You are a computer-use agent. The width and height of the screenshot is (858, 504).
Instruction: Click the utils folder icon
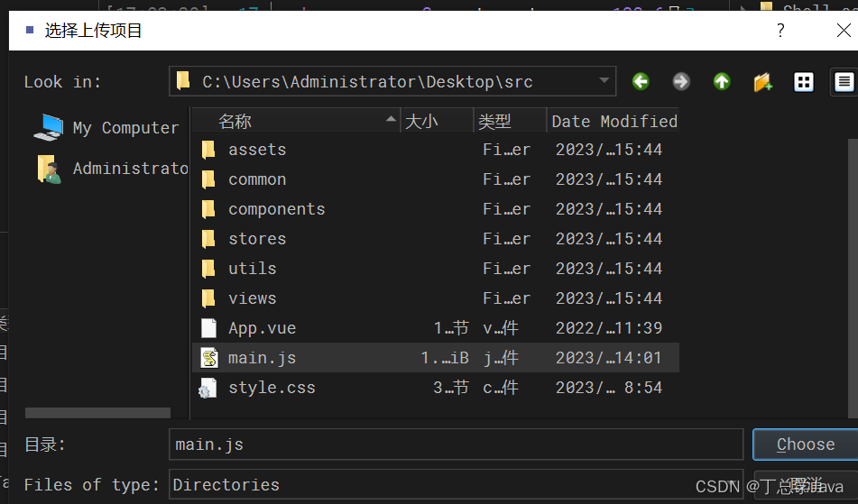(208, 269)
